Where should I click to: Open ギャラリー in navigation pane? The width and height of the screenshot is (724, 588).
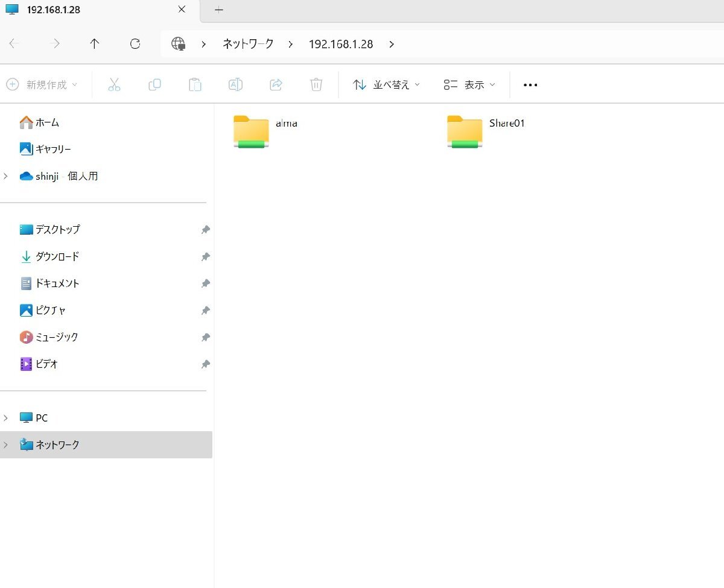click(45, 149)
